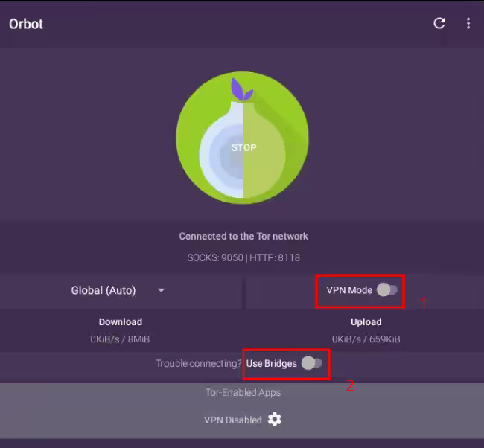Click the Orbot app title

26,24
